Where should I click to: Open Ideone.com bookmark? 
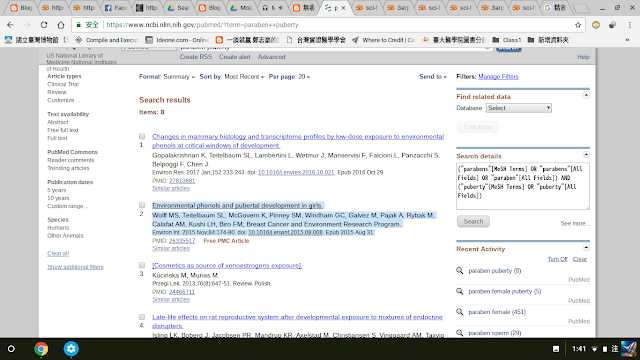click(x=177, y=40)
